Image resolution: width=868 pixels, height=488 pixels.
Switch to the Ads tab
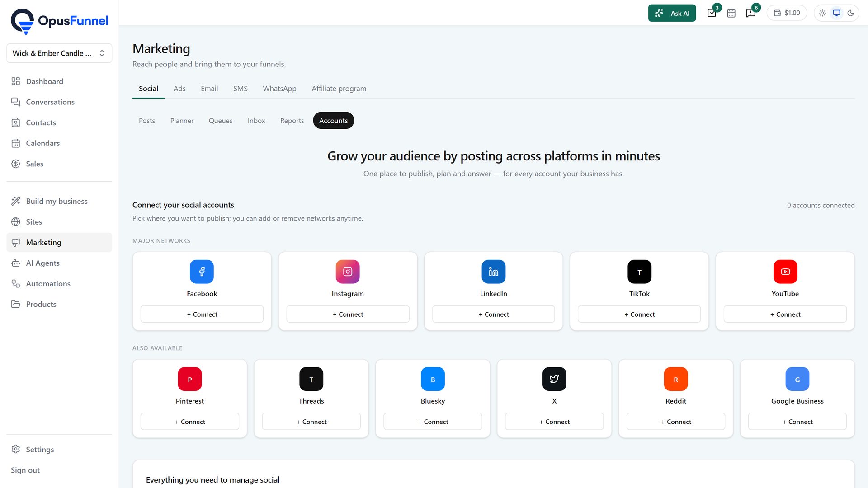coord(179,89)
